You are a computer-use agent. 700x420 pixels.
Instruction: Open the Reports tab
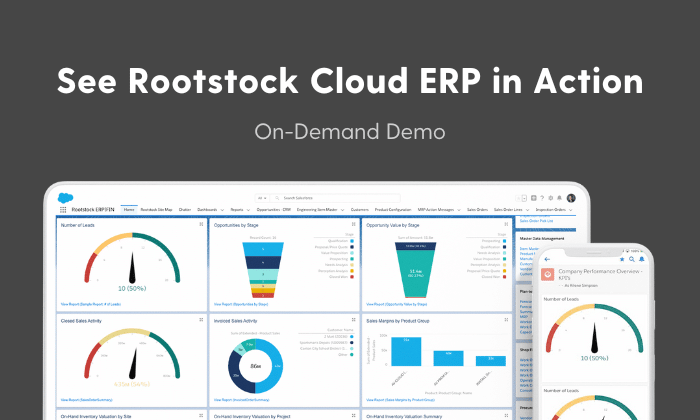(237, 209)
